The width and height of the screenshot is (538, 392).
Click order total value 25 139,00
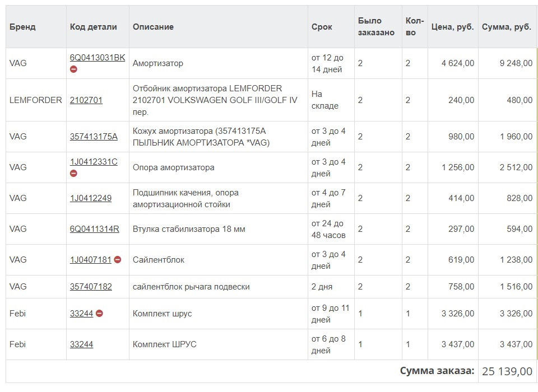point(507,371)
